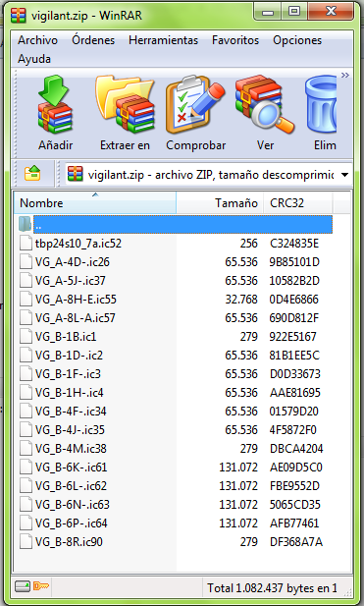Screen dimensions: 364x606
Task: Click file icon of VG_B-8R.ic90
Action: 26,542
